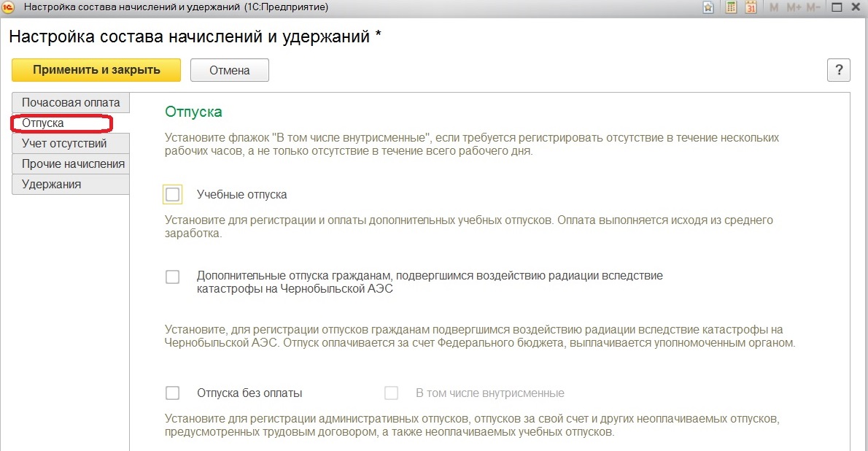The width and height of the screenshot is (868, 451).
Task: Go to the Прочие начисления tab
Action: pos(71,164)
